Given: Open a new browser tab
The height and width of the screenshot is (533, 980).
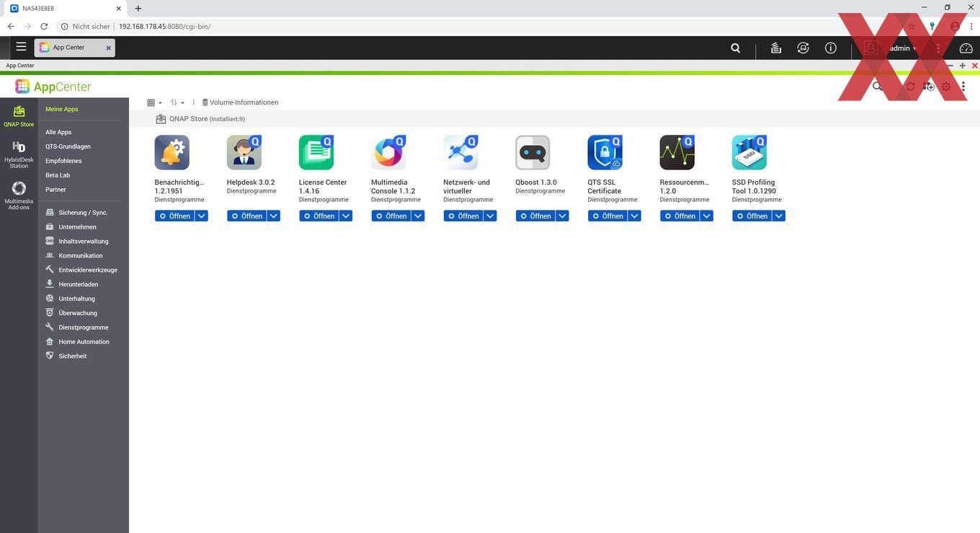Looking at the screenshot, I should (138, 8).
